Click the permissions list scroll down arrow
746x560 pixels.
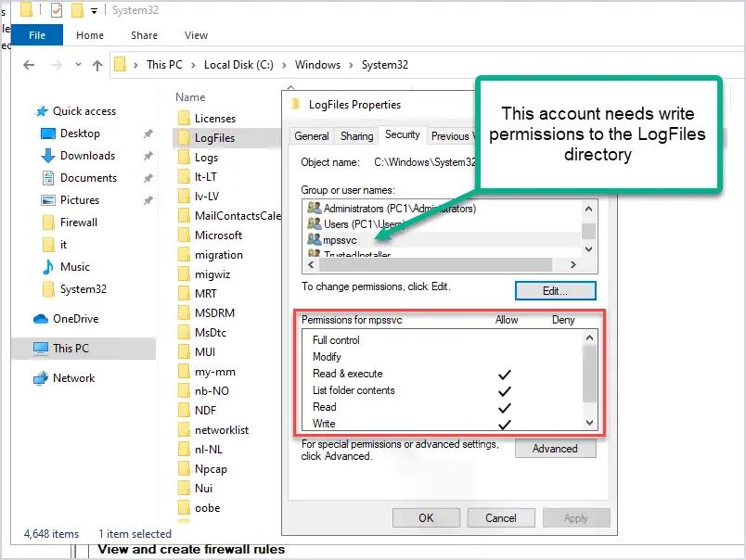click(x=589, y=423)
